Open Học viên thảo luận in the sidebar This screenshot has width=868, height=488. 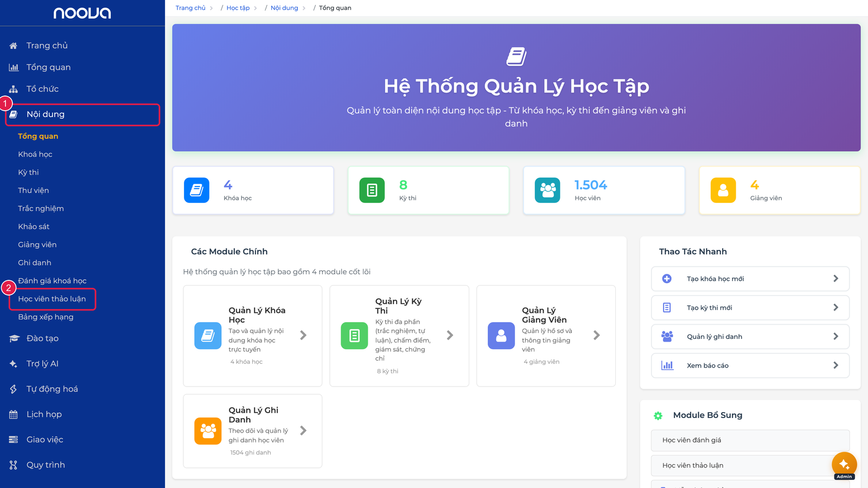(52, 299)
